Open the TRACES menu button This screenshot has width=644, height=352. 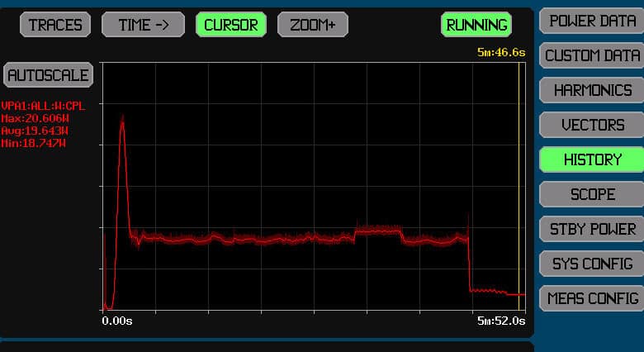click(55, 25)
